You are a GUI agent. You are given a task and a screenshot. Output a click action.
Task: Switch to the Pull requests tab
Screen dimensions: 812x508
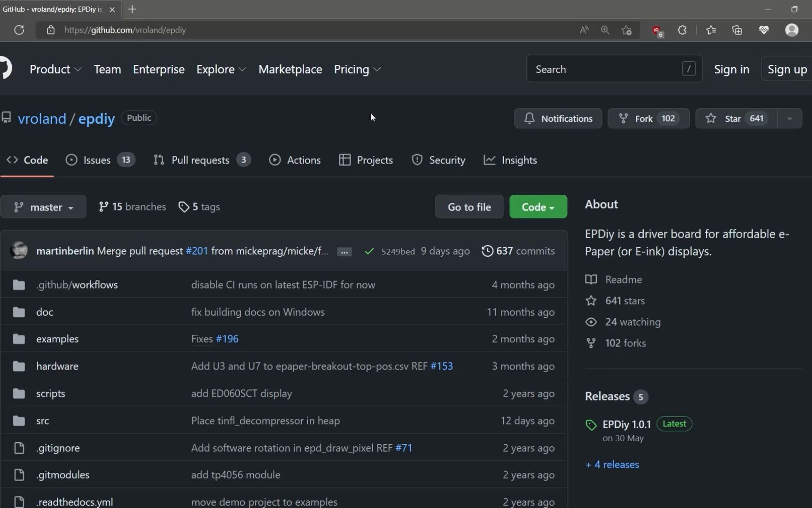click(202, 160)
